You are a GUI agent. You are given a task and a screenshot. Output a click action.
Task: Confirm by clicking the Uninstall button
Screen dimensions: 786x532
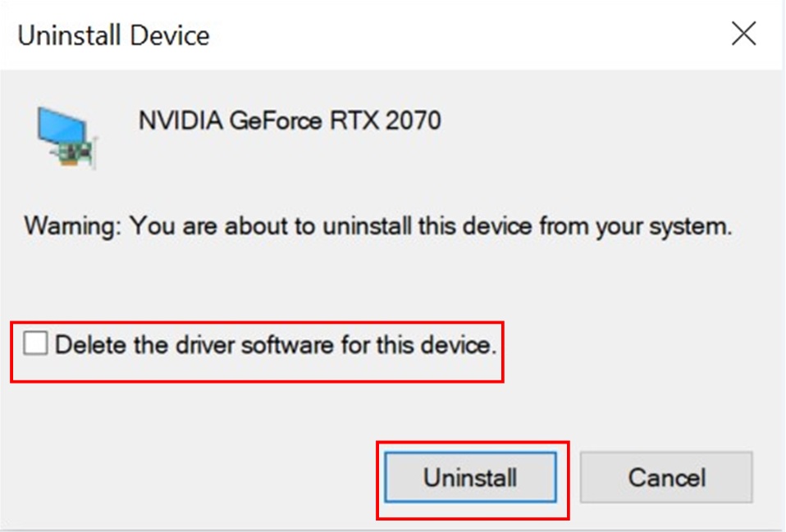pyautogui.click(x=471, y=477)
